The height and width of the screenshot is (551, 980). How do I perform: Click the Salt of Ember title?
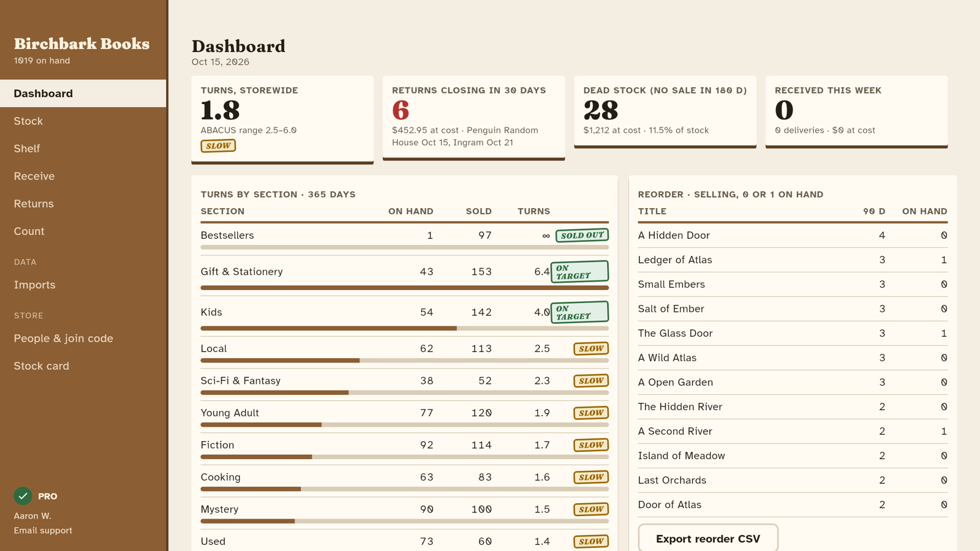click(x=671, y=309)
